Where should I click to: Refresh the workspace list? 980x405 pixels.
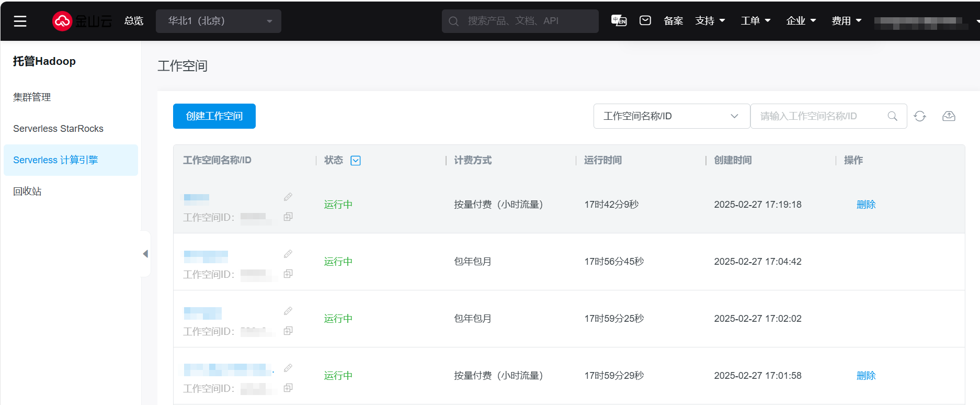point(920,116)
